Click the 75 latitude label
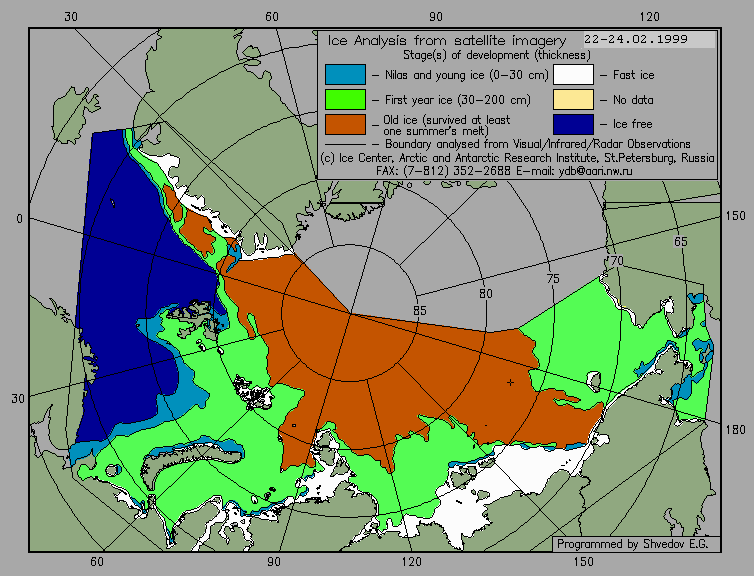 point(553,278)
